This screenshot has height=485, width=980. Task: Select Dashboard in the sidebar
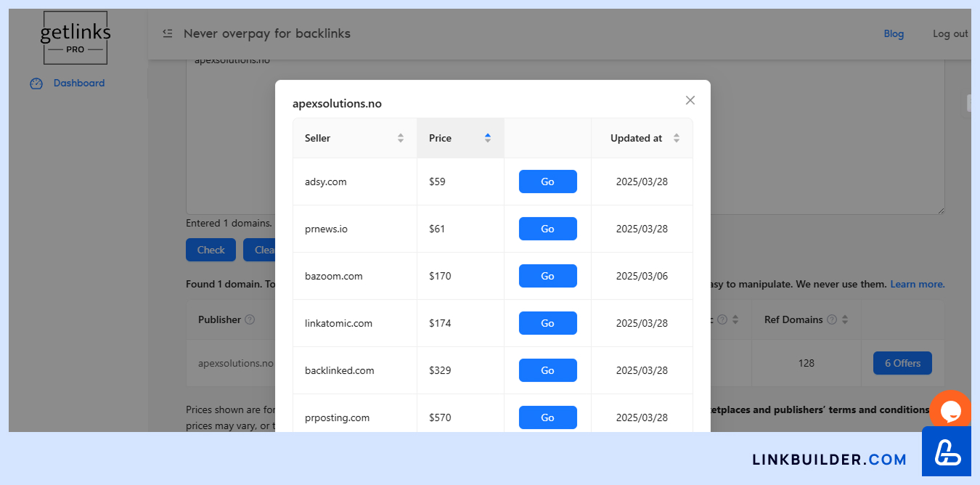[x=78, y=83]
